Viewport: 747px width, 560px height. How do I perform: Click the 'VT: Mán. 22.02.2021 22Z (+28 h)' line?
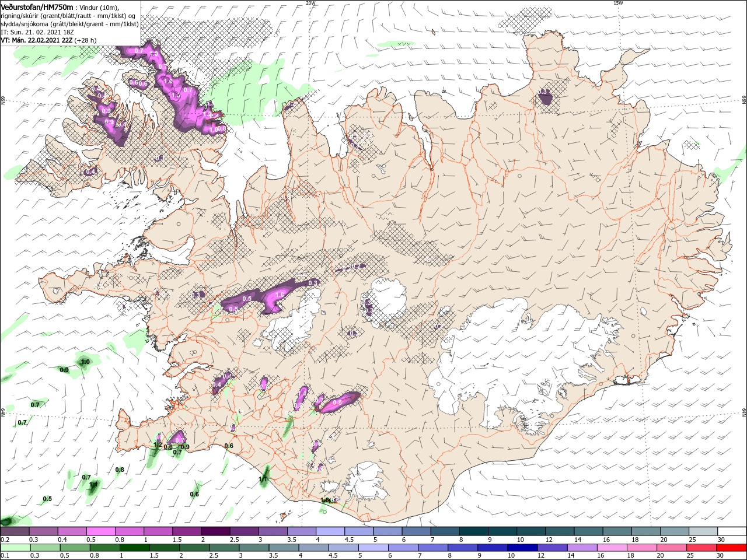coord(48,40)
